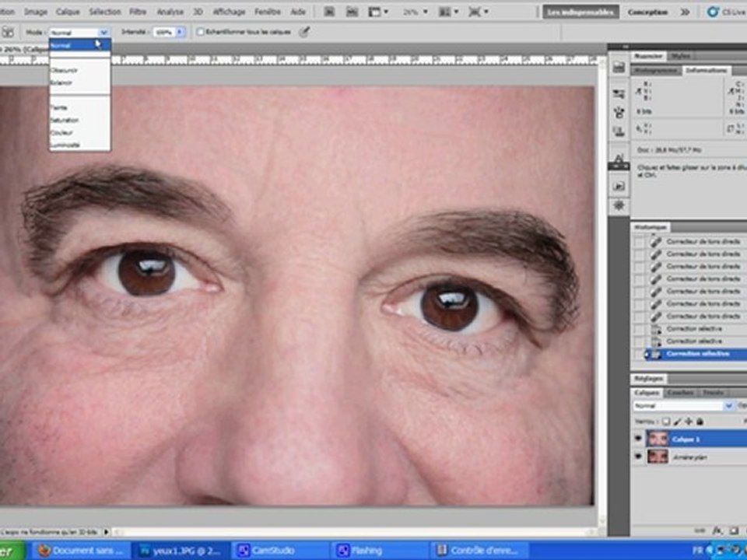The image size is (747, 560).
Task: Open the Réglages panel tab
Action: tap(649, 379)
